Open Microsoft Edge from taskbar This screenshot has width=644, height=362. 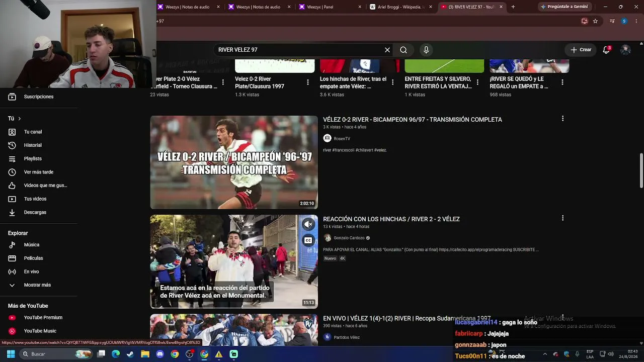tap(116, 354)
